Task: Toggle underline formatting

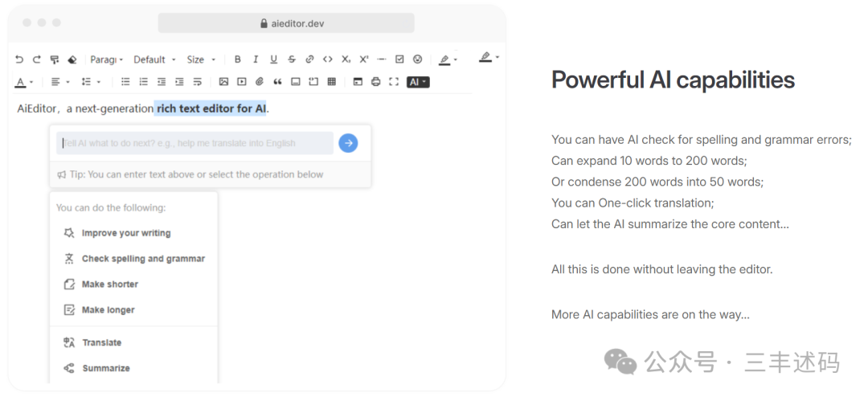Action: 273,59
